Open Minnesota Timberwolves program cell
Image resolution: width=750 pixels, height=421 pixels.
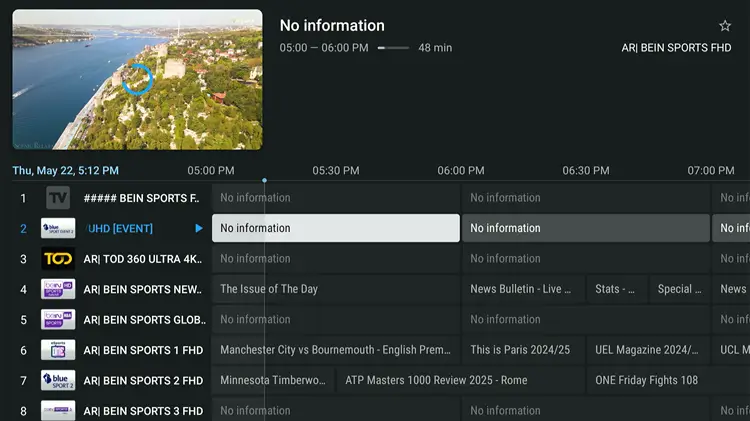274,380
